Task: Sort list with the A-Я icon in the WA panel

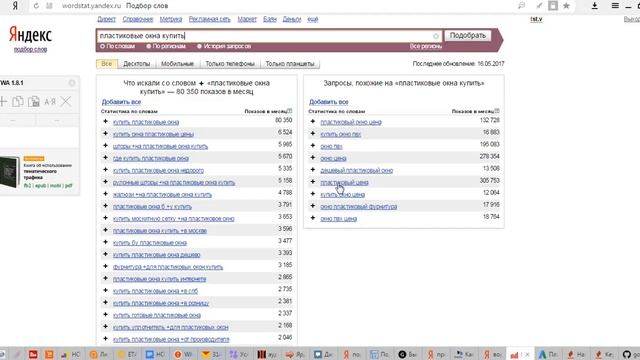Action: tap(50, 102)
